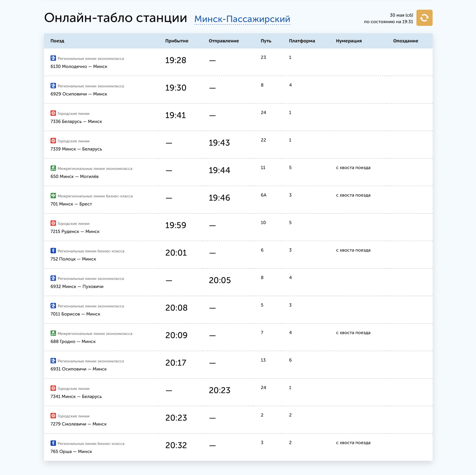The height and width of the screenshot is (475, 476).
Task: Click the Опоздание column header
Action: [x=406, y=41]
